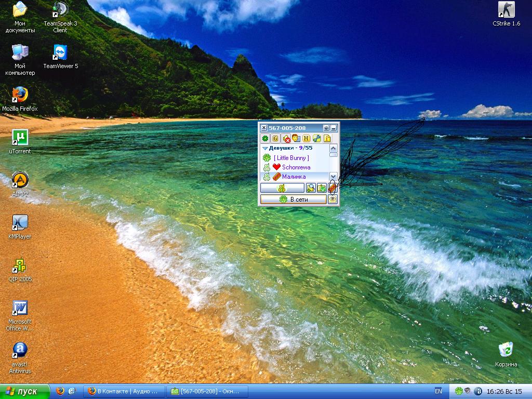Select Mozilla Firefox desktop shortcut
532x399 pixels.
point(20,99)
